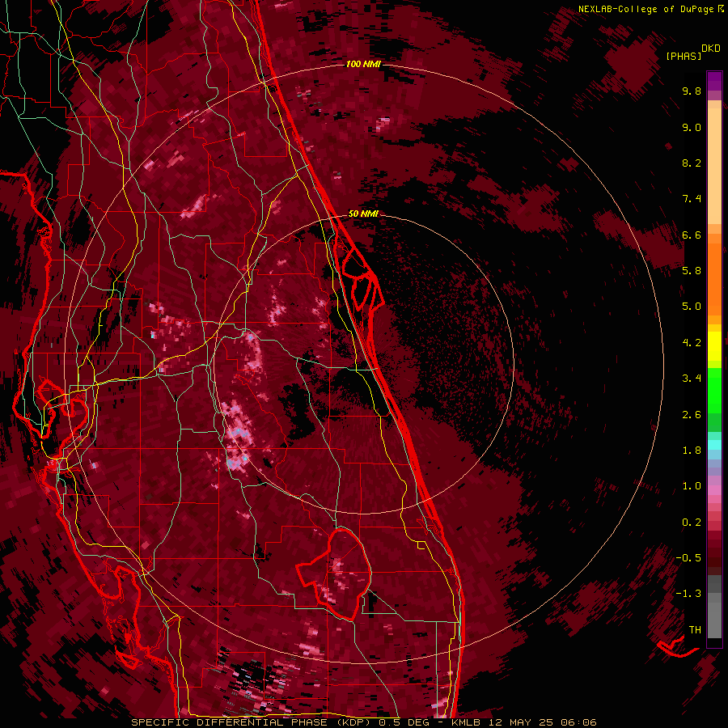Select the 9.8 value on the scale

(x=692, y=91)
